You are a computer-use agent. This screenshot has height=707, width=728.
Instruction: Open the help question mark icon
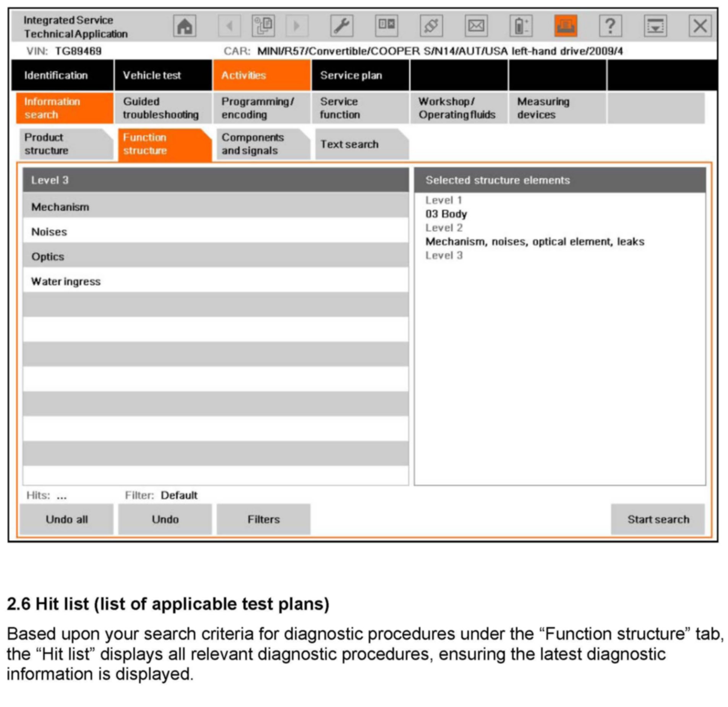coord(610,26)
